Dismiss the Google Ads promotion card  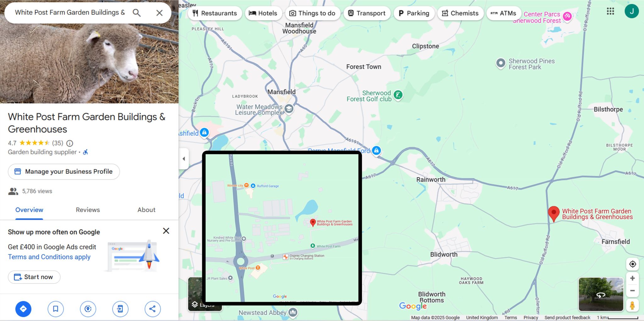click(166, 231)
